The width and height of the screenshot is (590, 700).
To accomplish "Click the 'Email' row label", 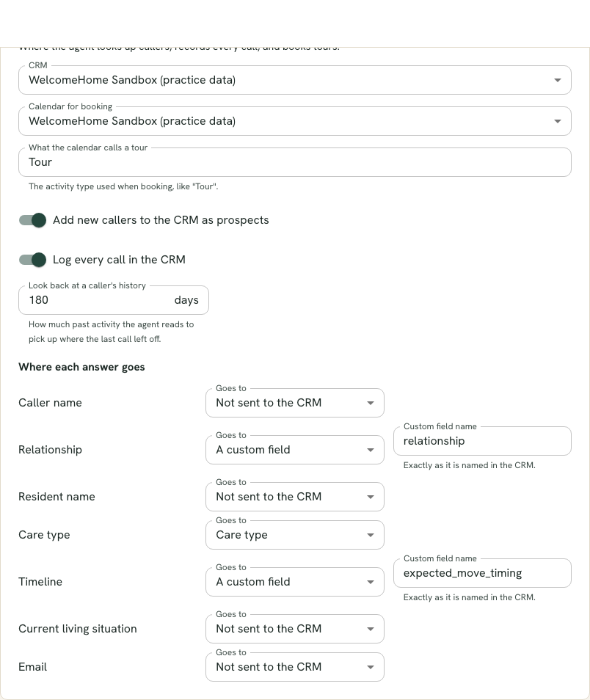I will click(x=32, y=667).
